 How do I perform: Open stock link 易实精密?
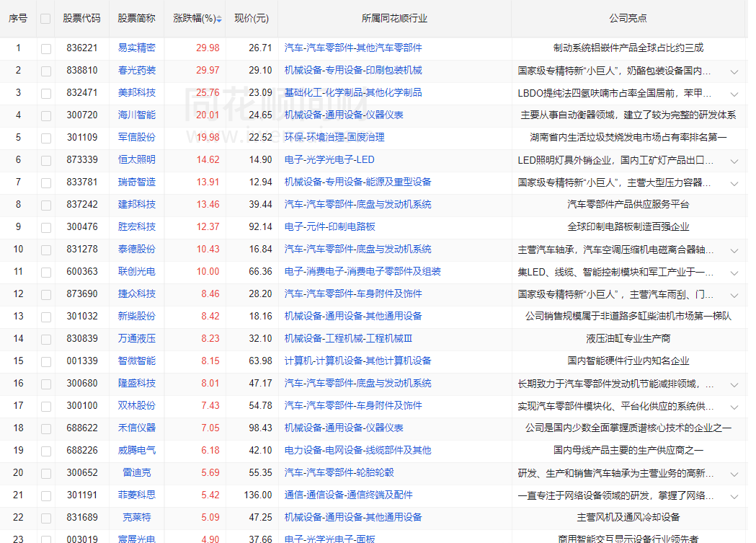click(136, 48)
